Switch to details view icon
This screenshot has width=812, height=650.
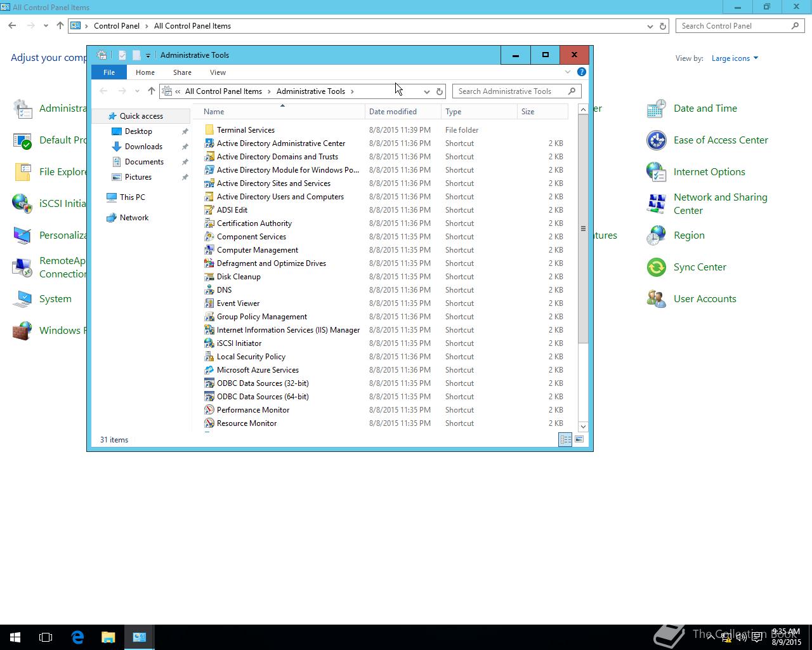[x=565, y=439]
